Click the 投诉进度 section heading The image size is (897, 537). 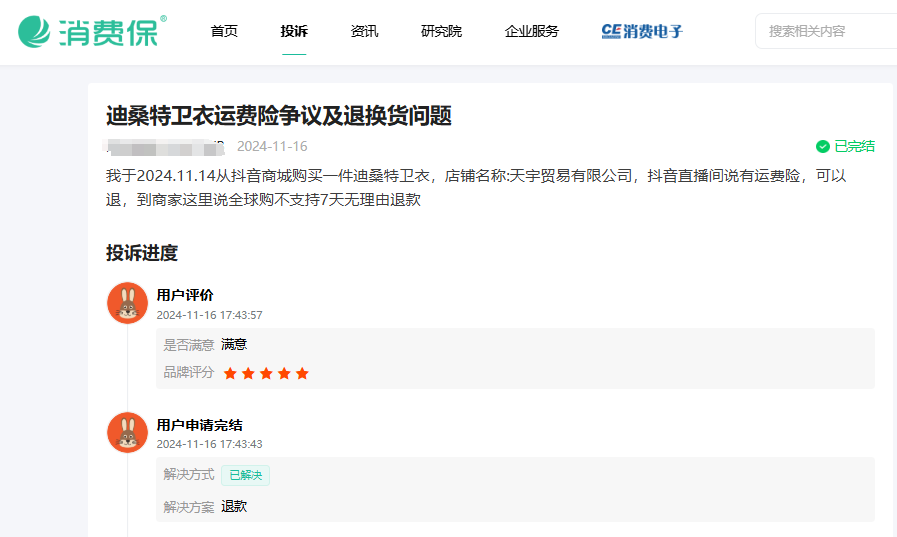coord(142,253)
